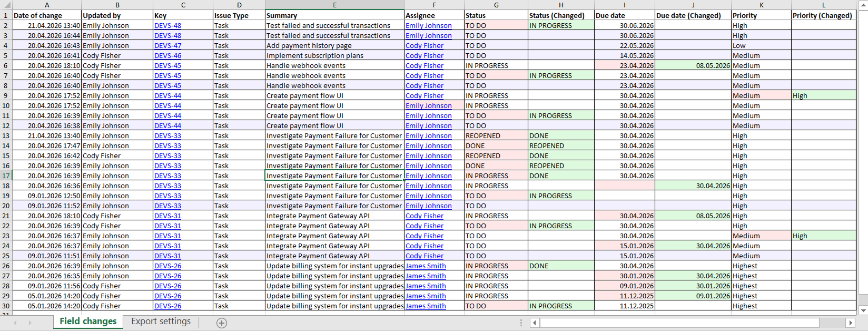Click the next sheet navigation arrow
868x331 pixels.
coord(30,323)
